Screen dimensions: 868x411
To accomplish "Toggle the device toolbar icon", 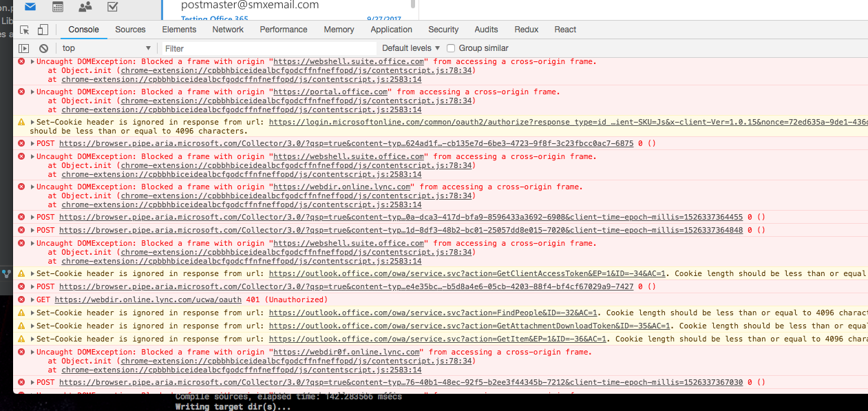I will [x=43, y=30].
